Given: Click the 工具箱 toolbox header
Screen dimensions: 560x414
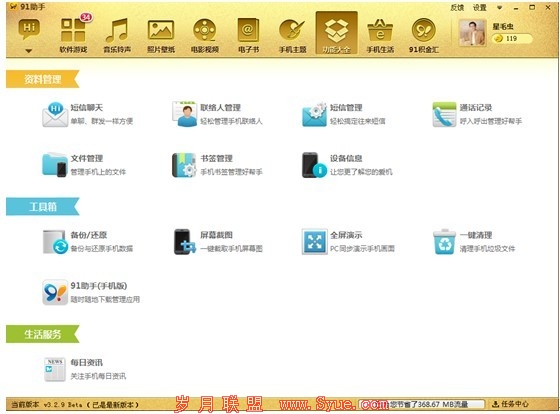Looking at the screenshot, I should click(42, 207).
